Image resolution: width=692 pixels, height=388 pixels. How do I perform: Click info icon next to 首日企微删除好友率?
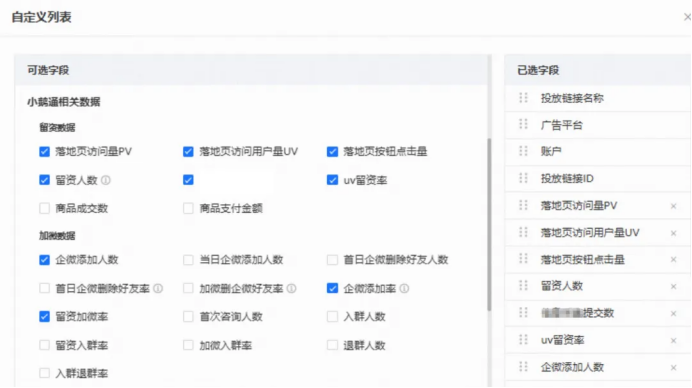click(158, 289)
